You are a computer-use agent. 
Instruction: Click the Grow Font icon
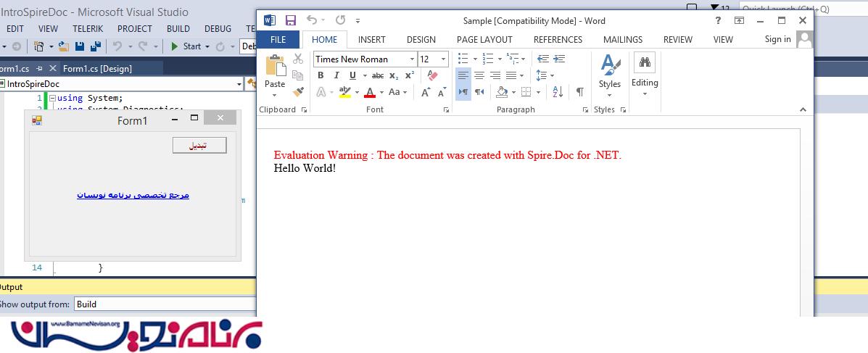pyautogui.click(x=426, y=92)
